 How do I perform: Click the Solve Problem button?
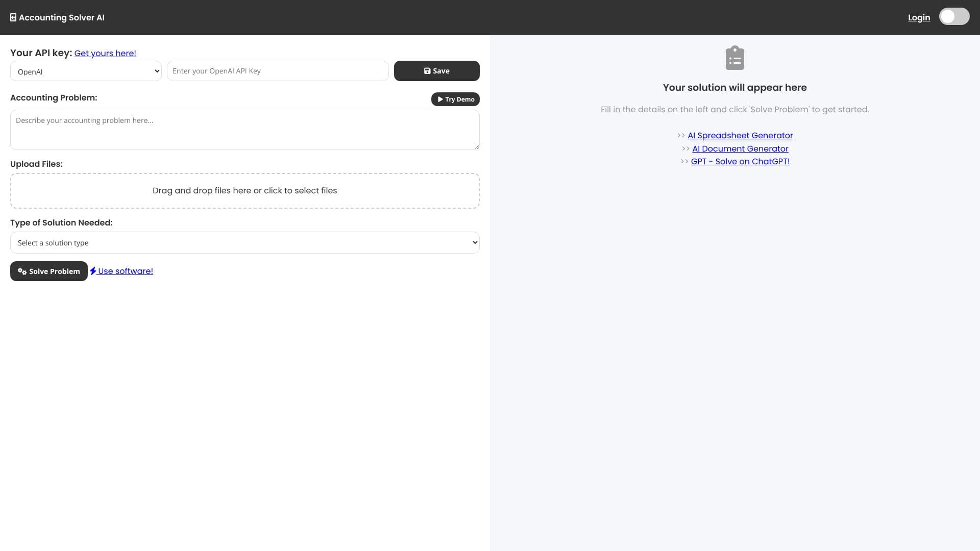click(49, 271)
